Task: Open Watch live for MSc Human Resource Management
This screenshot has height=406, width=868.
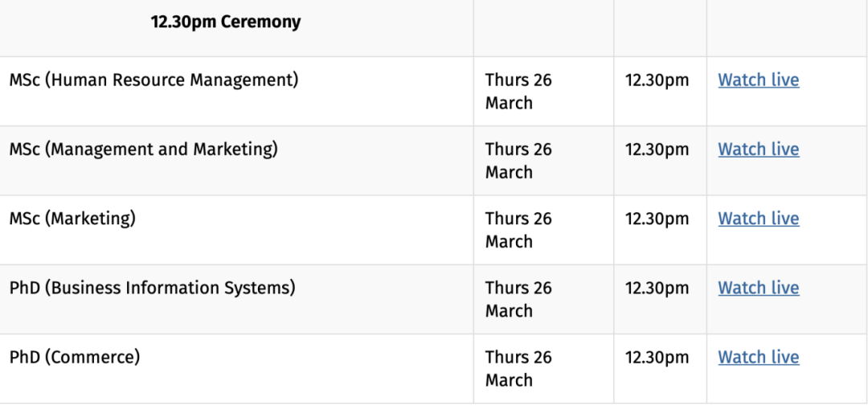Action: coord(758,80)
